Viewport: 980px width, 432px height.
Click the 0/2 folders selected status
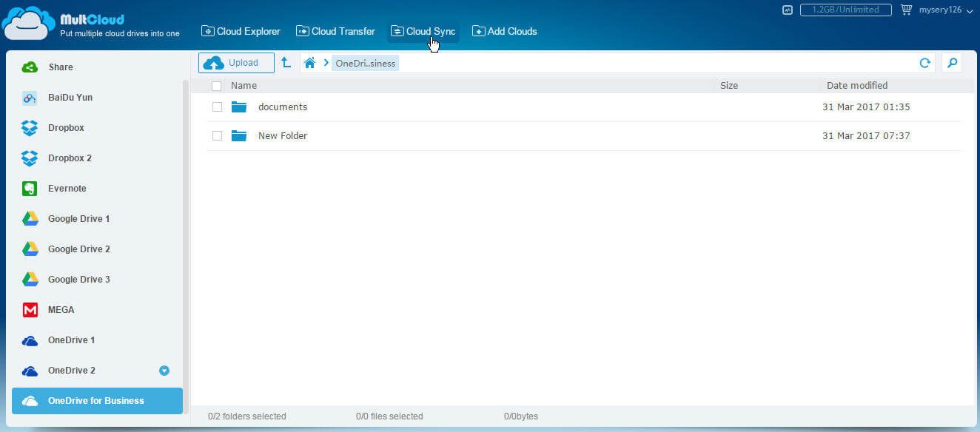[247, 416]
